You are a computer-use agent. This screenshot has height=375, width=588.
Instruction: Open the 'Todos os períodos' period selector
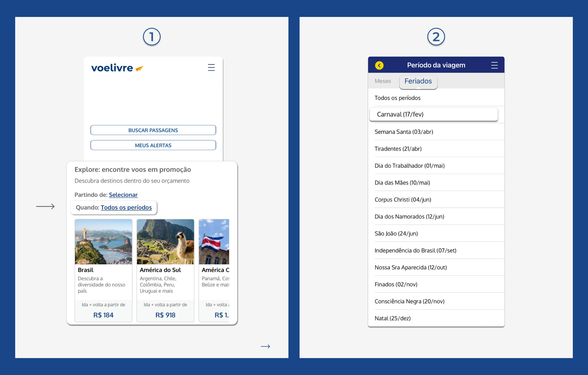(126, 207)
